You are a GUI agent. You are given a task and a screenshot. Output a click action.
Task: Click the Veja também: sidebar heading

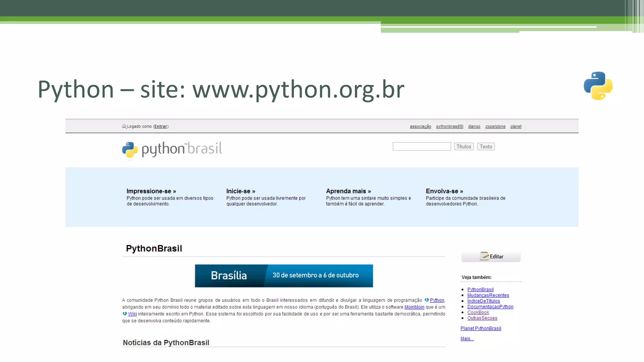pyautogui.click(x=476, y=277)
